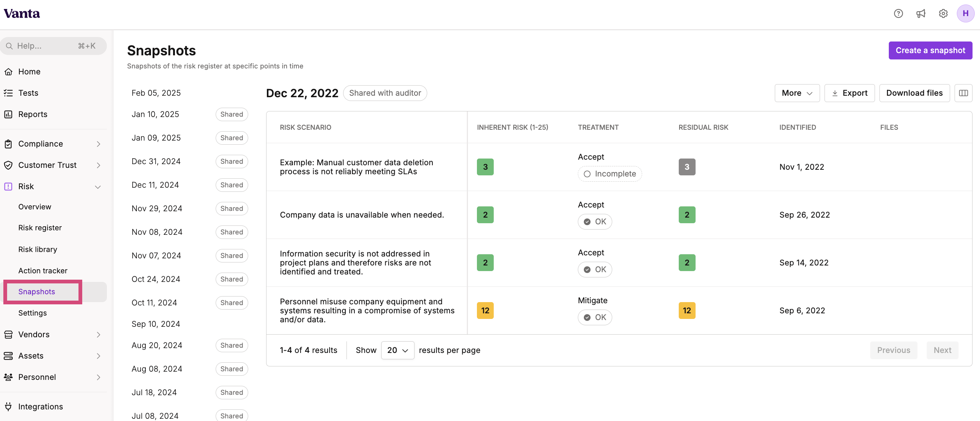Click the Reports chart icon

click(x=8, y=114)
